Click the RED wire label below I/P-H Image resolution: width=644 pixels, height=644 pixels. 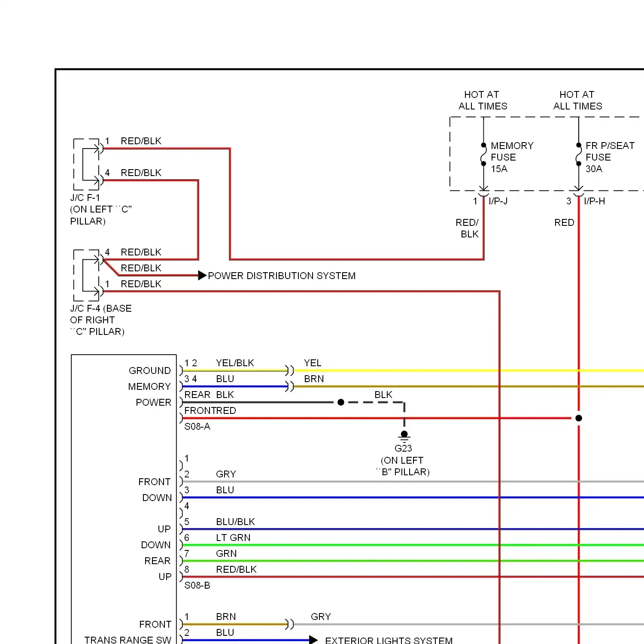[564, 222]
